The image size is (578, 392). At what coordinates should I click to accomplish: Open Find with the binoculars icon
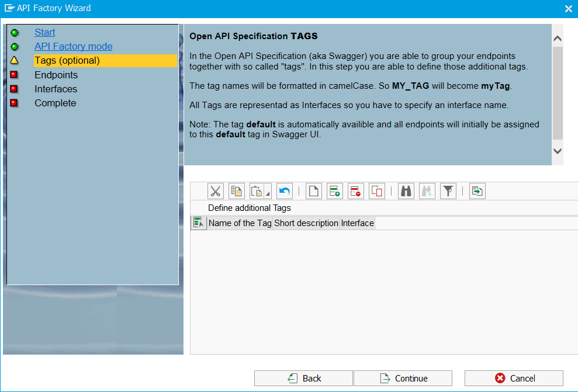pos(406,191)
